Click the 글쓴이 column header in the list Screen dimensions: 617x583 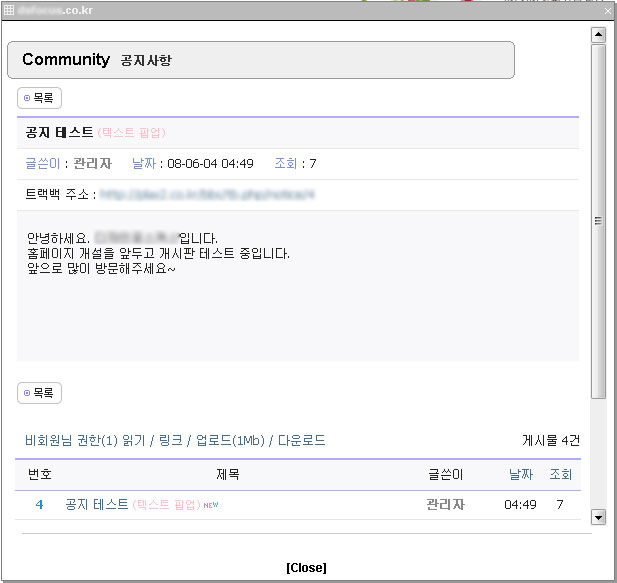coord(445,474)
